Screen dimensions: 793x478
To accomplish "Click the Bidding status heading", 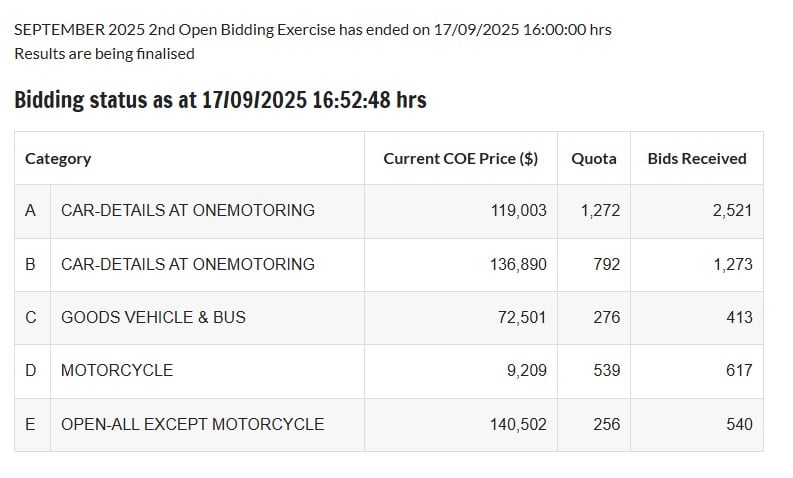I will coord(221,100).
